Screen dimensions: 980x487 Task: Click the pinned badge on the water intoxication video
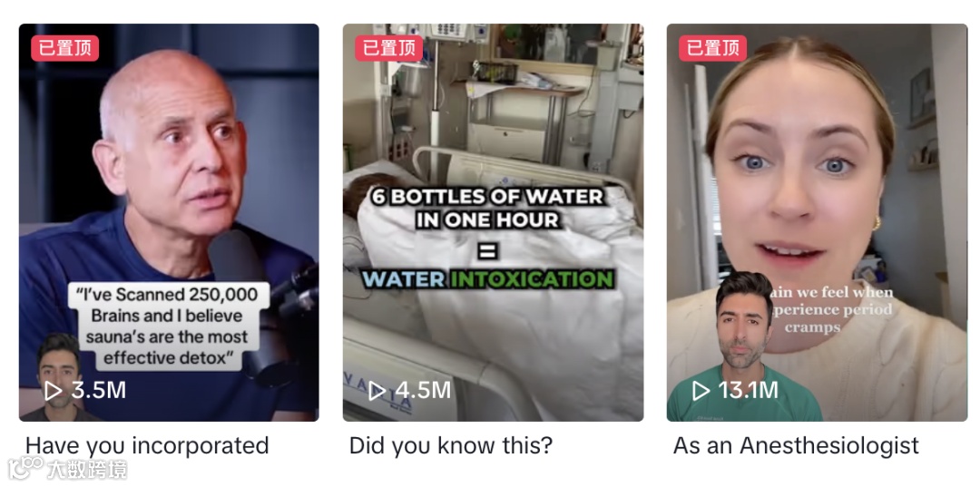click(388, 48)
